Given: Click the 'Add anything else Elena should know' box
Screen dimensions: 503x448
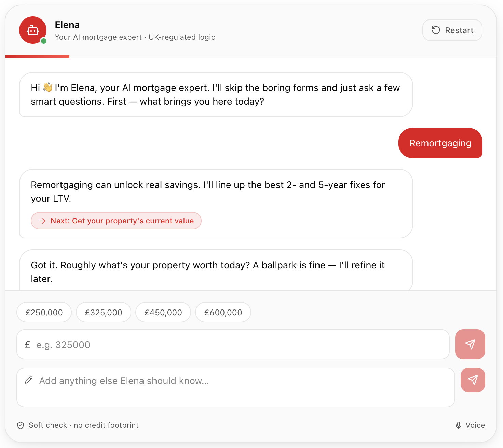Looking at the screenshot, I should click(x=236, y=387).
